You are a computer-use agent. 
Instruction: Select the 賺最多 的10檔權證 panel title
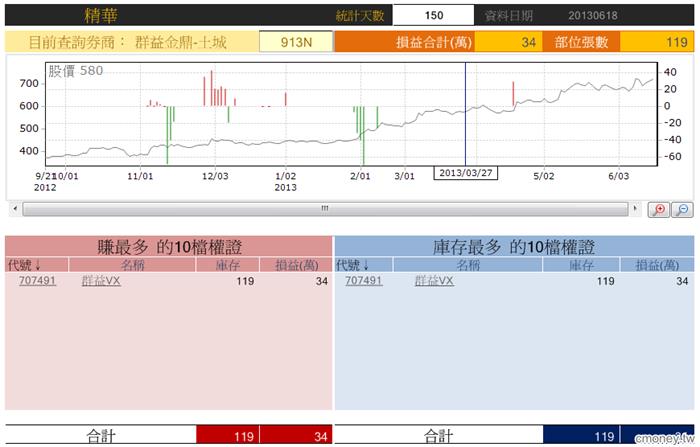pyautogui.click(x=168, y=246)
